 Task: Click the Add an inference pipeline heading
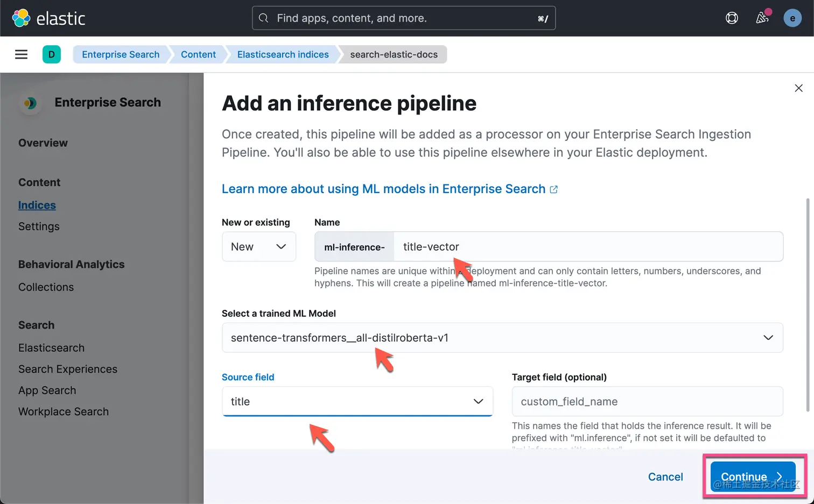349,103
